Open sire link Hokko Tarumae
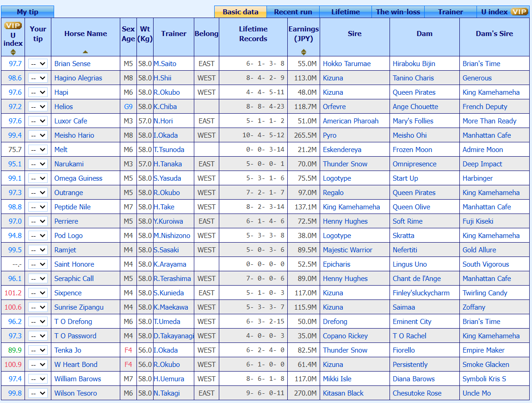The width and height of the screenshot is (532, 403). coord(347,64)
